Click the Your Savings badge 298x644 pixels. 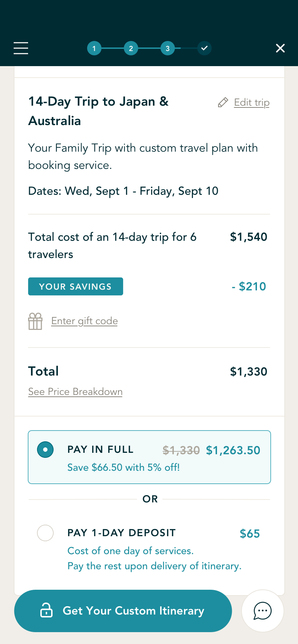[76, 286]
